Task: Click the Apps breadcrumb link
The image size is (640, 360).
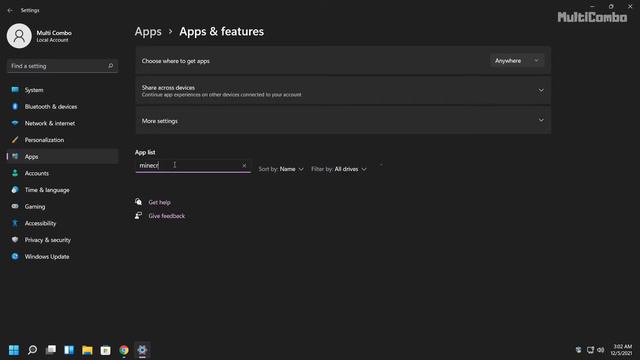Action: tap(148, 31)
